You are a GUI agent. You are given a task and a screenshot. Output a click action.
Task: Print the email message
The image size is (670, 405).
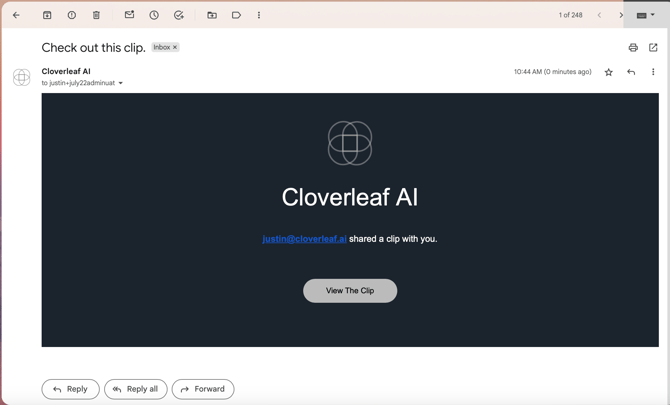[633, 47]
